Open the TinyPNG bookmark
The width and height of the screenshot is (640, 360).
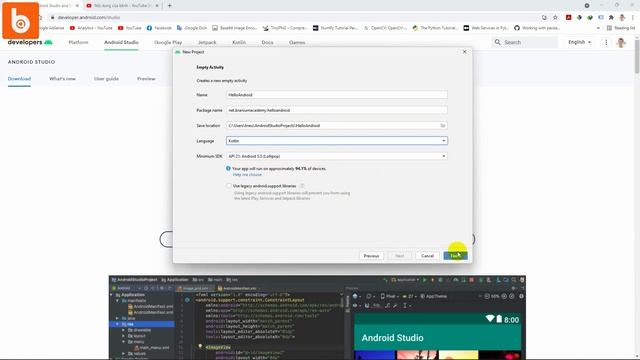pos(284,28)
